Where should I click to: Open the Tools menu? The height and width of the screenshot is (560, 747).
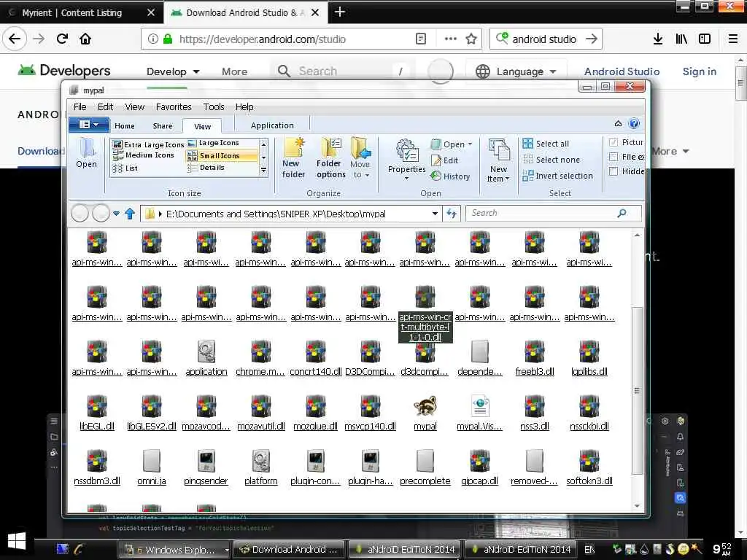(x=214, y=106)
